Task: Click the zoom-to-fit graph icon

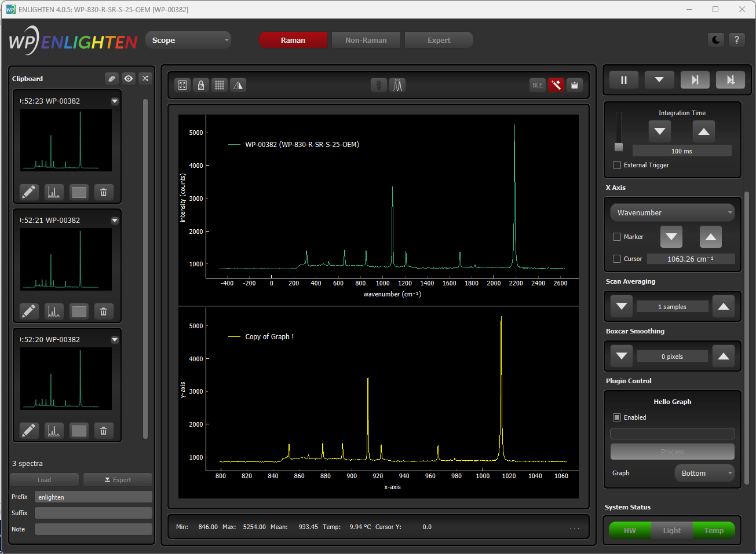Action: coord(182,85)
